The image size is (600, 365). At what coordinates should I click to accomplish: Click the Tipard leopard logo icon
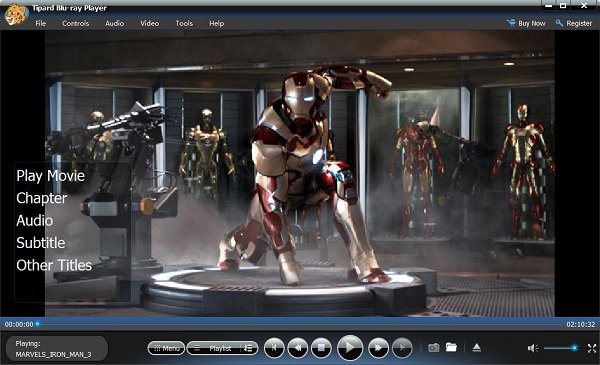click(16, 15)
